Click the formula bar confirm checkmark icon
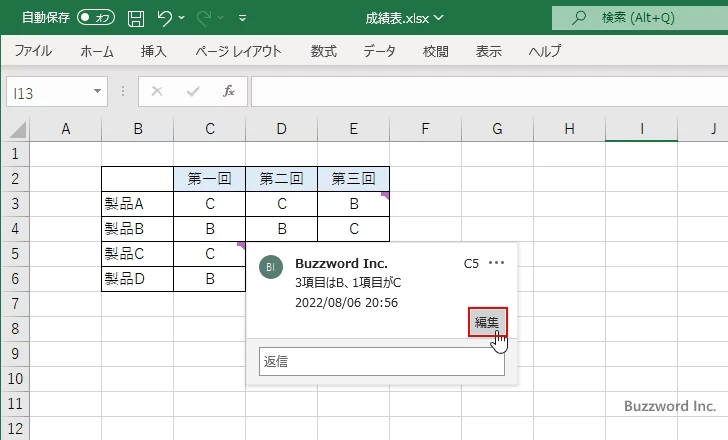The image size is (728, 440). point(193,91)
